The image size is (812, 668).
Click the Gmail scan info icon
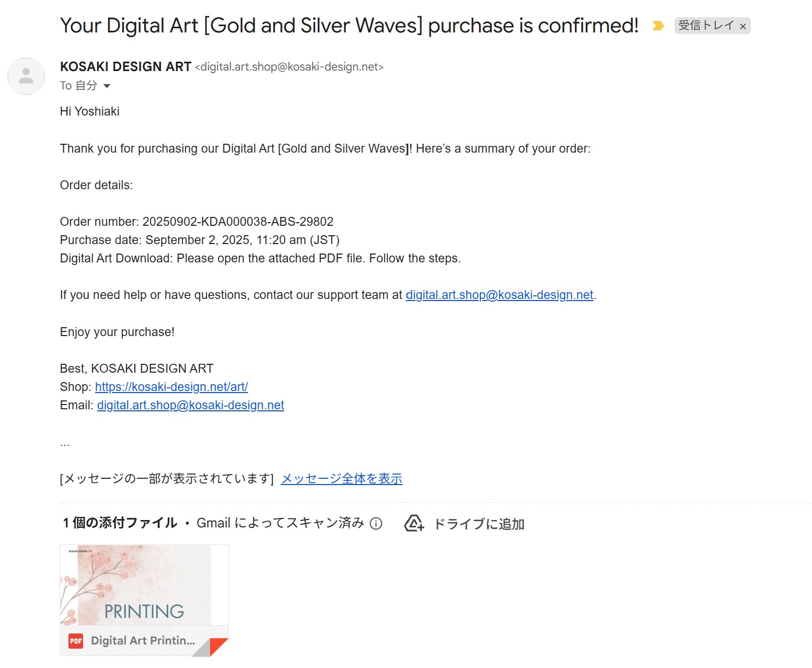[x=376, y=523]
